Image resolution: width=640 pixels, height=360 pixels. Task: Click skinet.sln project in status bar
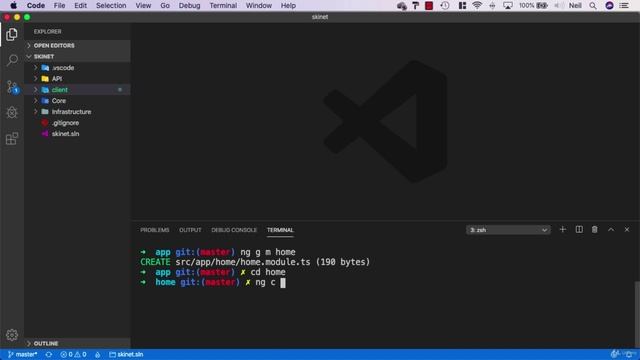click(x=126, y=354)
